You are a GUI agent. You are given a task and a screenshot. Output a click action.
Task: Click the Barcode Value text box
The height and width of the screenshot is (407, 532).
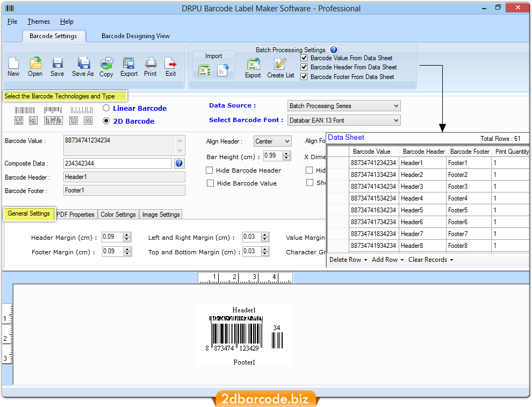[120, 145]
